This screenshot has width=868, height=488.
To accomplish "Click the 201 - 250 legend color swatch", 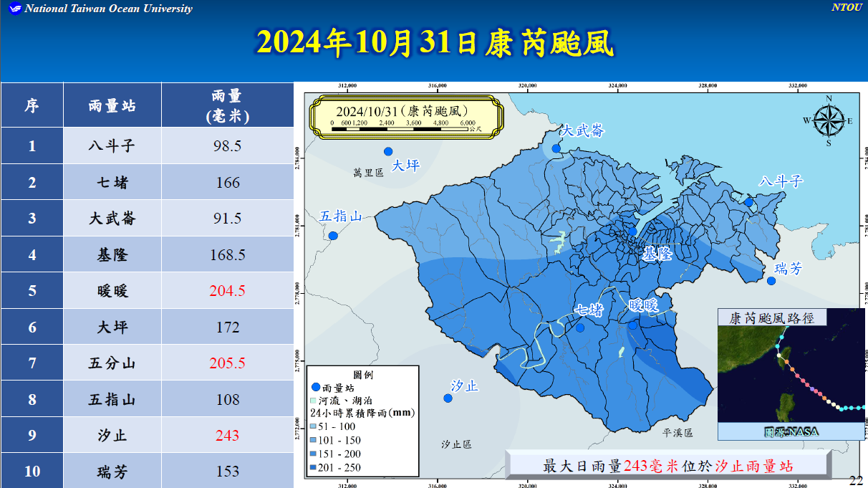I will (x=314, y=468).
